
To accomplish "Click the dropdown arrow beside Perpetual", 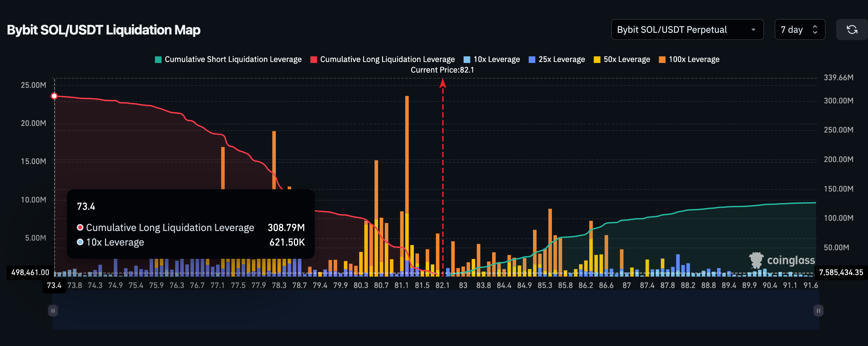I will (753, 30).
